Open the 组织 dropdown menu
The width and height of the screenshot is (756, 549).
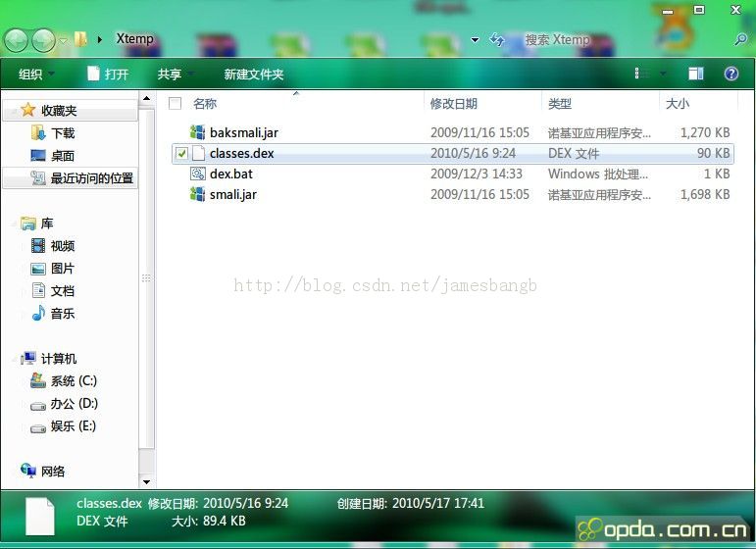(x=36, y=75)
